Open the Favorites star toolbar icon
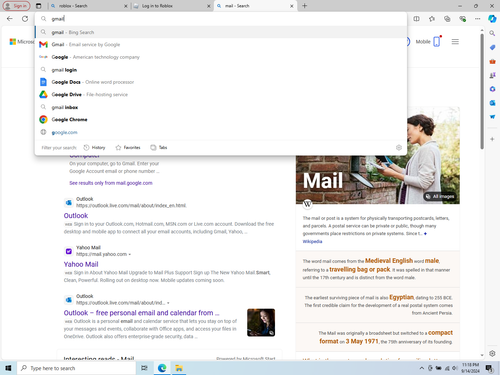Viewport: 500px width, 375px height. (x=432, y=19)
